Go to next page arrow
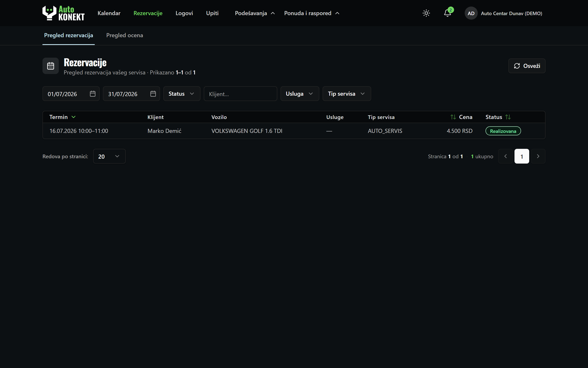 (x=538, y=156)
